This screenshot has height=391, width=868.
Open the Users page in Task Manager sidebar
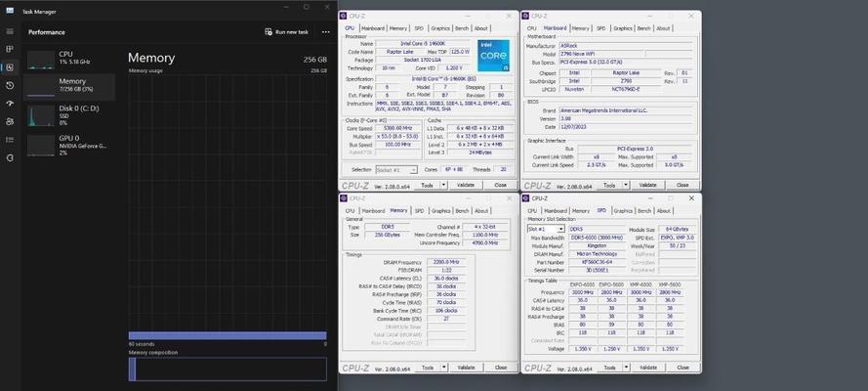pyautogui.click(x=10, y=122)
